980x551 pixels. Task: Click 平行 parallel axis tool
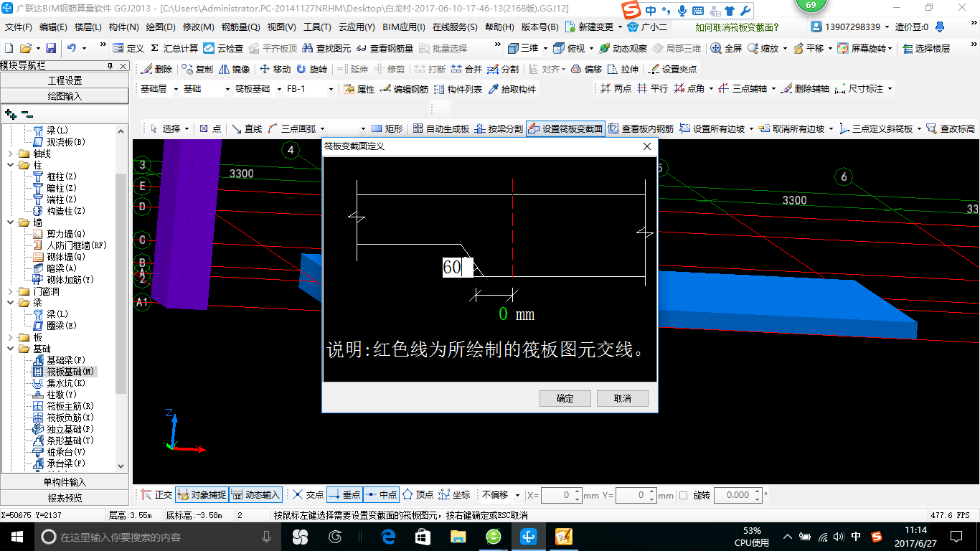pyautogui.click(x=651, y=89)
